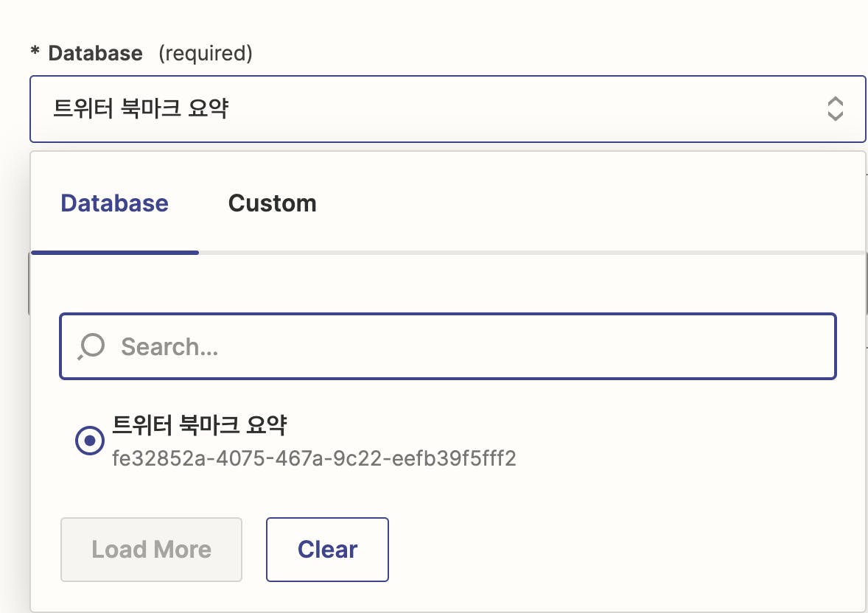
Task: Open the Database dropdown showing 트위터 북마크 요약
Action: point(447,109)
